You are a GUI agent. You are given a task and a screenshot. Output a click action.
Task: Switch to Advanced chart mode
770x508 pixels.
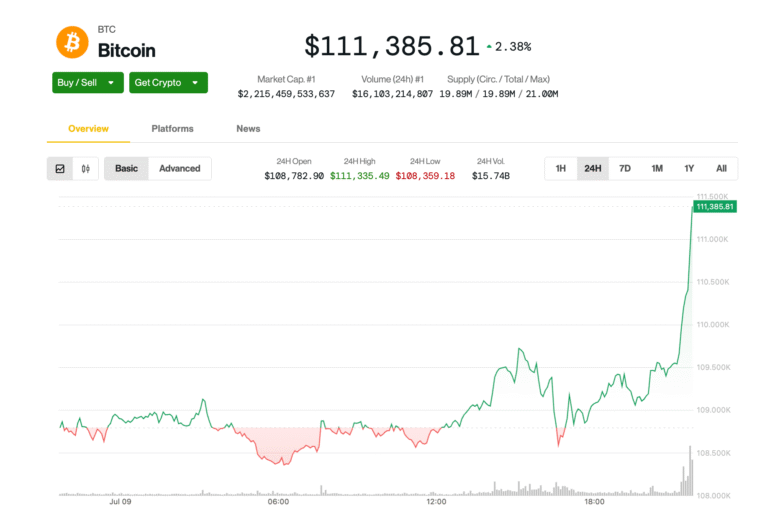pyautogui.click(x=180, y=169)
